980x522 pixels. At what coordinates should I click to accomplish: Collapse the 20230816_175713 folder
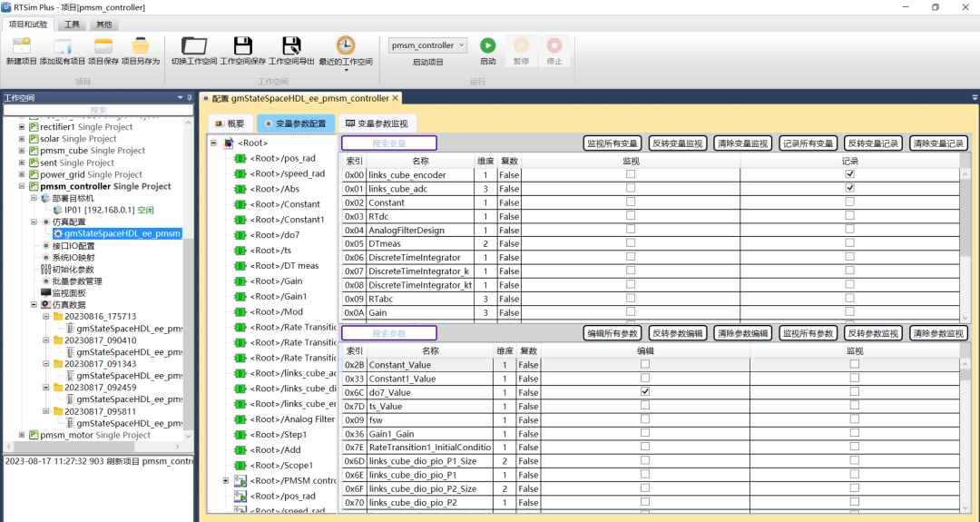click(45, 317)
